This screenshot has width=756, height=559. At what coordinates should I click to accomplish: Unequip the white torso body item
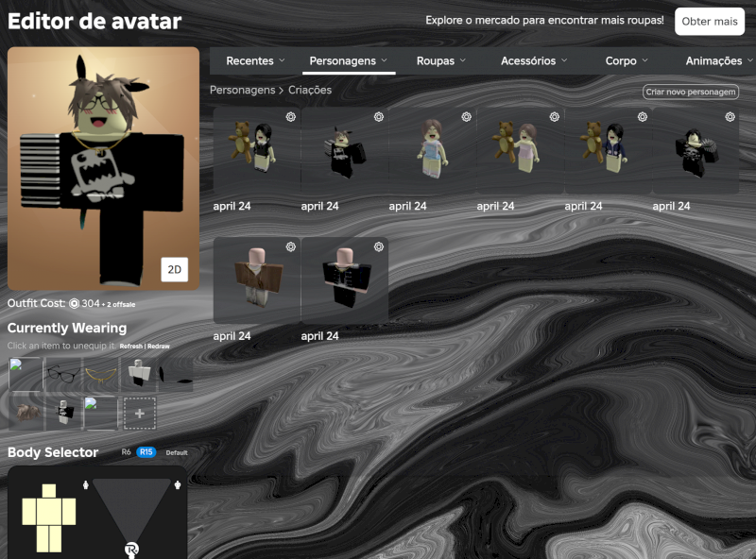tap(138, 374)
